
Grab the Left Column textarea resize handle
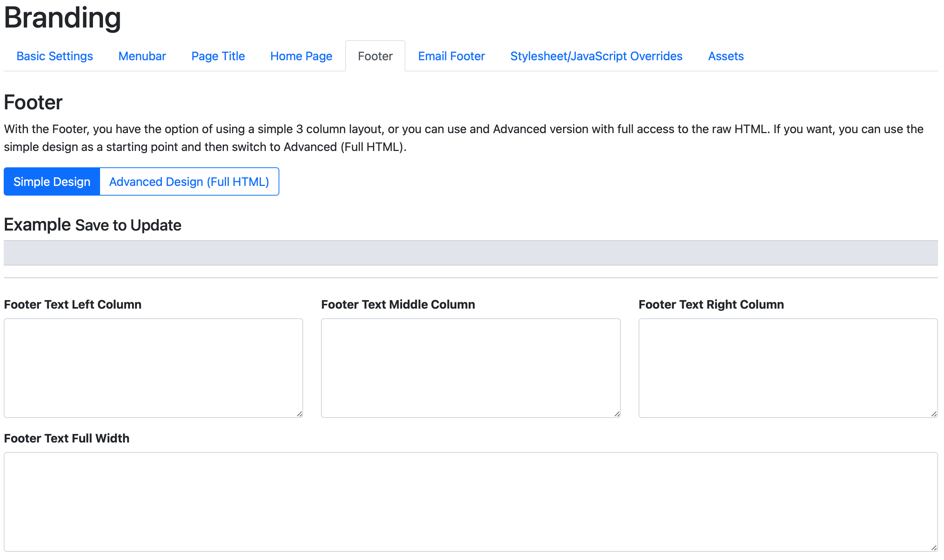(x=299, y=414)
